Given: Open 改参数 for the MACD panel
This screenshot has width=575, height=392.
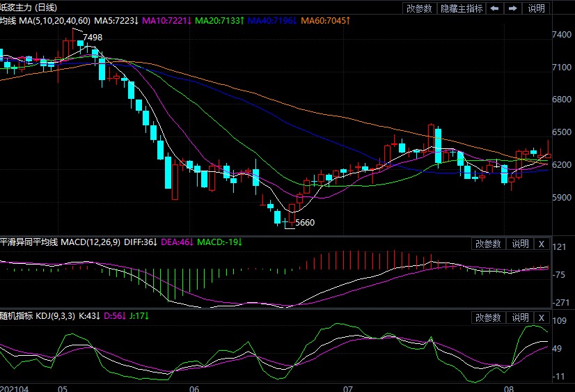Looking at the screenshot, I should pos(488,244).
